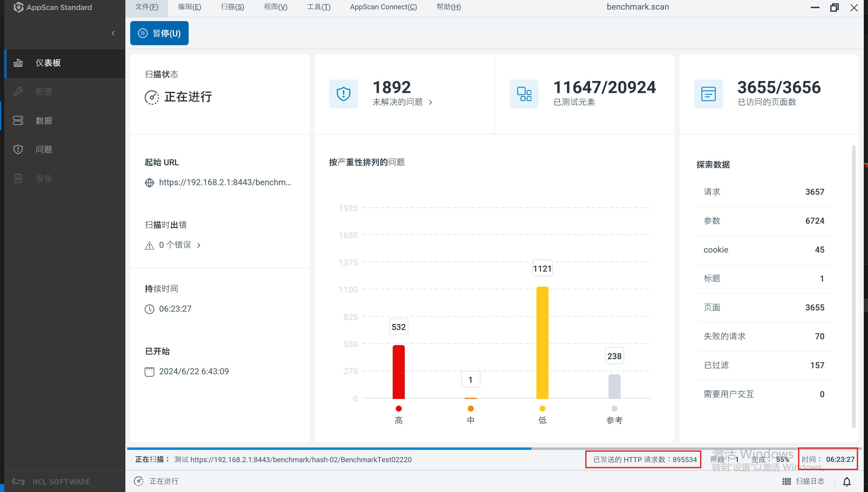Open the File (文件) menu
Screen dimensions: 868x492
[x=146, y=7]
